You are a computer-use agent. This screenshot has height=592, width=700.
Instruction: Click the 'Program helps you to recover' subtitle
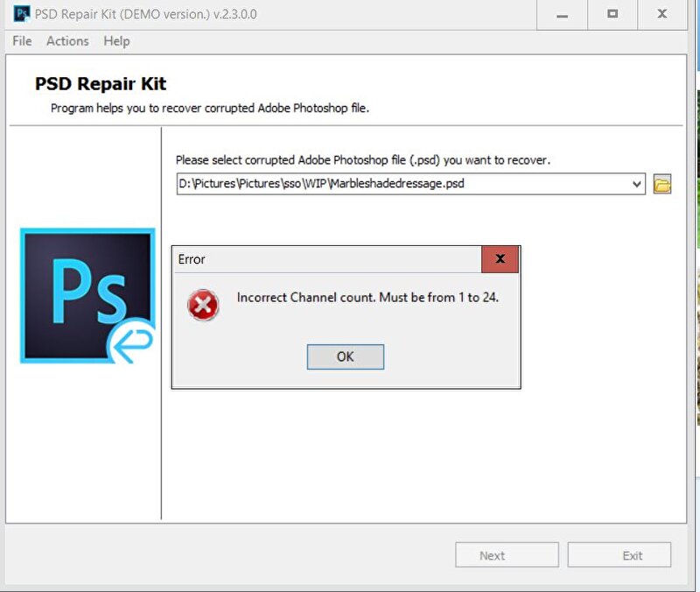(210, 108)
